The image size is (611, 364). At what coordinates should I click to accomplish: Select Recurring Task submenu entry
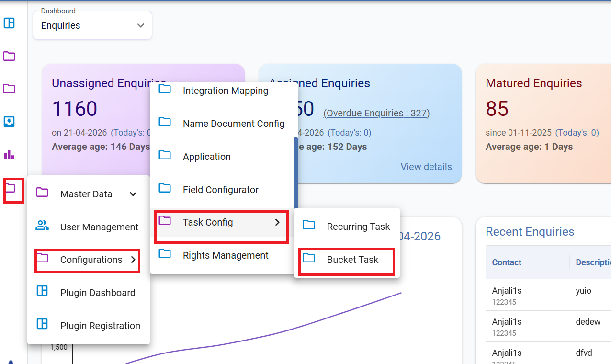click(347, 227)
